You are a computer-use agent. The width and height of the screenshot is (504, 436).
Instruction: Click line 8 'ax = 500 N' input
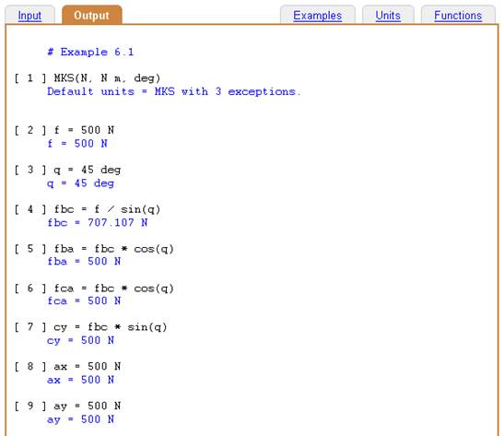pyautogui.click(x=88, y=367)
